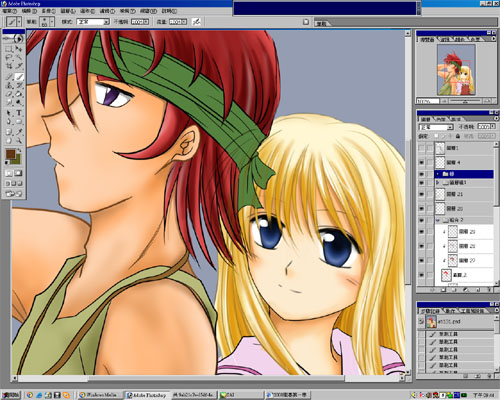500x400 pixels.
Task: Click the Navigator zoom slider
Action: coord(465,101)
